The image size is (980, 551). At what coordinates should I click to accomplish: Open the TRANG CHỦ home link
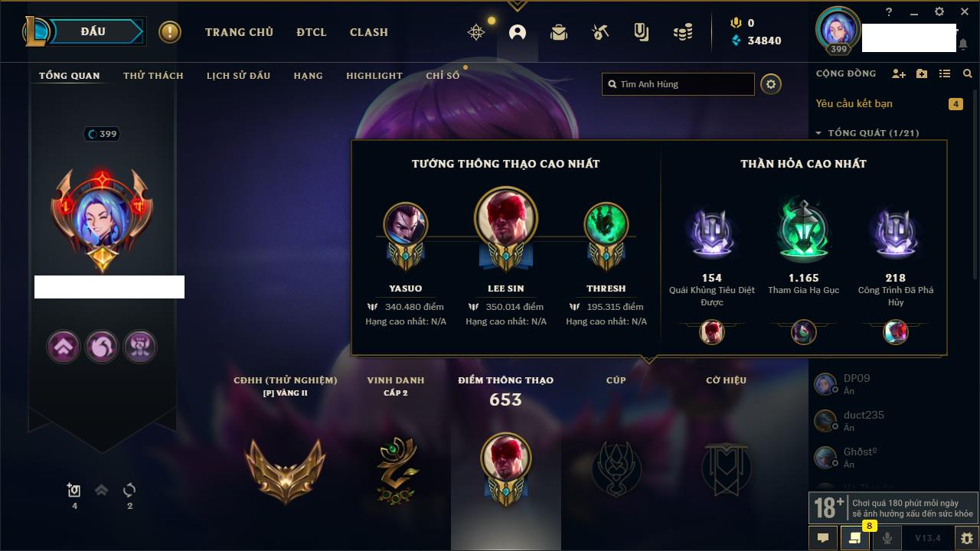239,32
